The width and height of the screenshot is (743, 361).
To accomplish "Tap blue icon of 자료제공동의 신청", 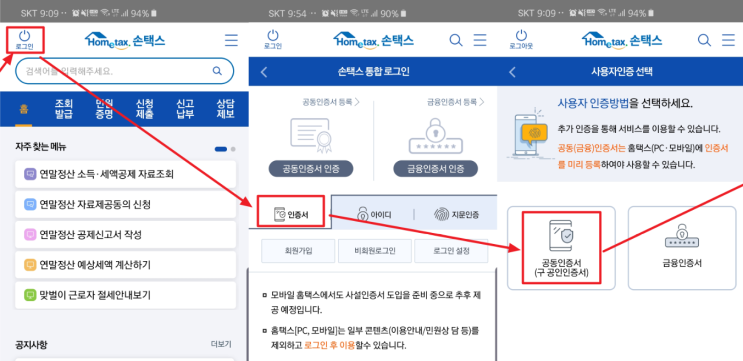I will tap(30, 205).
